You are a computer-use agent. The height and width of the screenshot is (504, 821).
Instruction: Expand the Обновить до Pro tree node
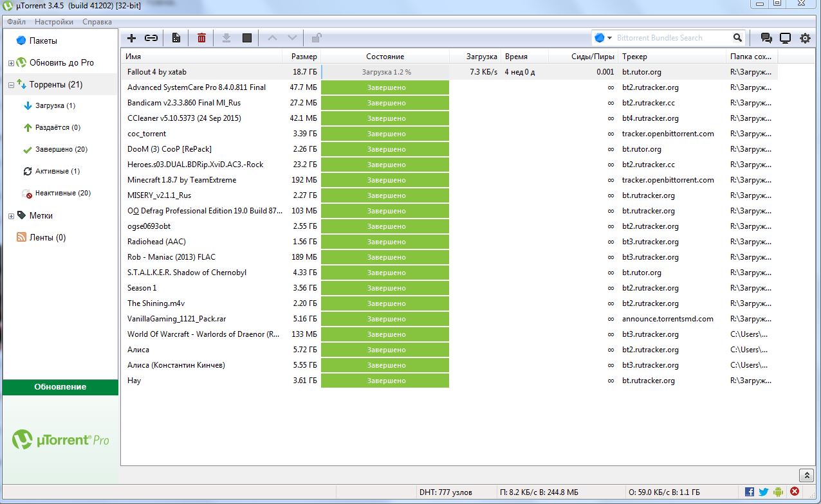click(x=11, y=63)
